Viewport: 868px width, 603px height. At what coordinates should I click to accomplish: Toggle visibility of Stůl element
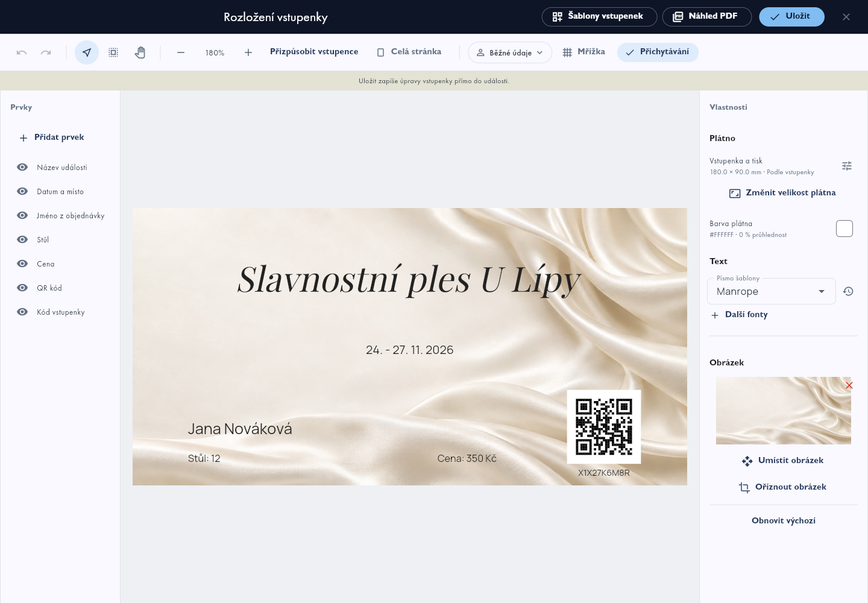[x=22, y=239]
